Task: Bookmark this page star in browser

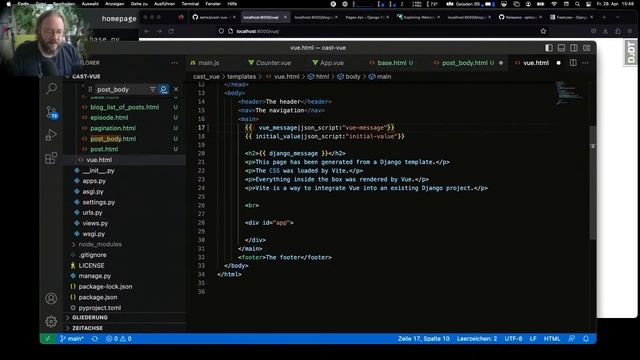Action: [543, 31]
